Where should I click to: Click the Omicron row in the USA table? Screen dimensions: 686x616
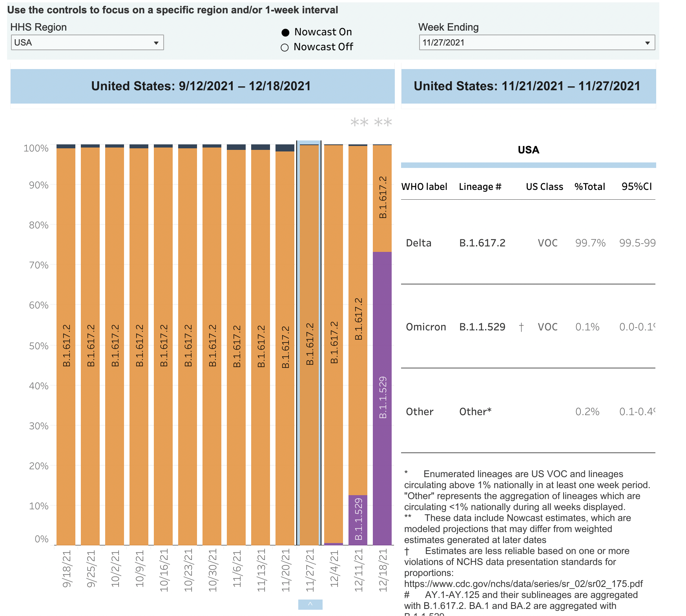510,326
